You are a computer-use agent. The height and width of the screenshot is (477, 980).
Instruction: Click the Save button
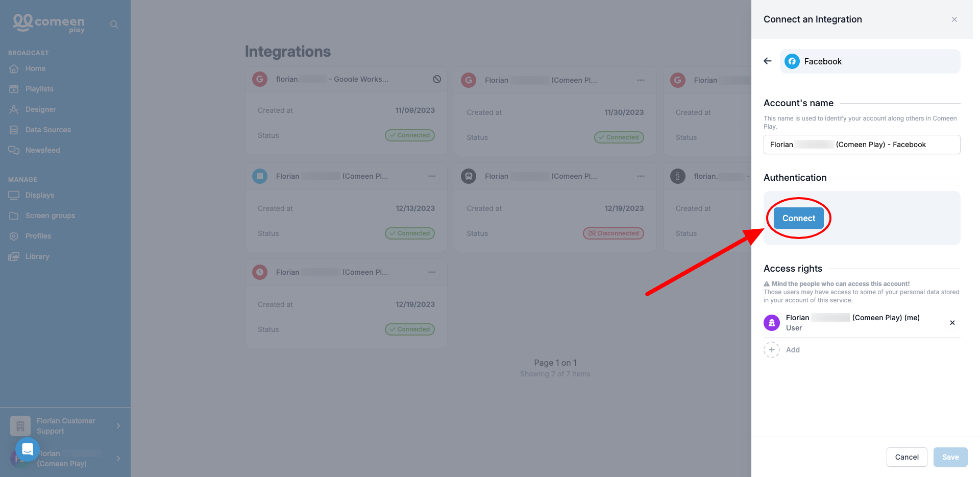[950, 457]
